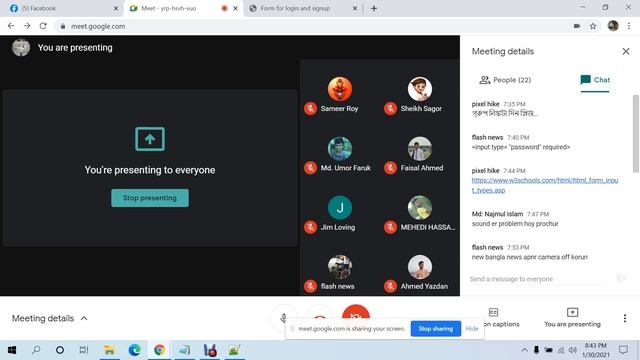The image size is (640, 360).
Task: Click muted mic icon beside Sheikh Sagor
Action: pos(390,109)
